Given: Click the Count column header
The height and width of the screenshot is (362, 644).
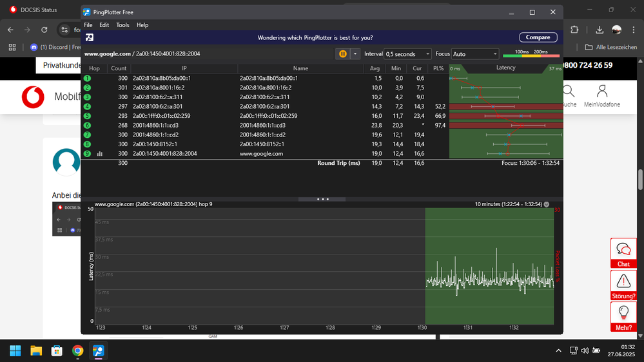Looking at the screenshot, I should (x=119, y=68).
